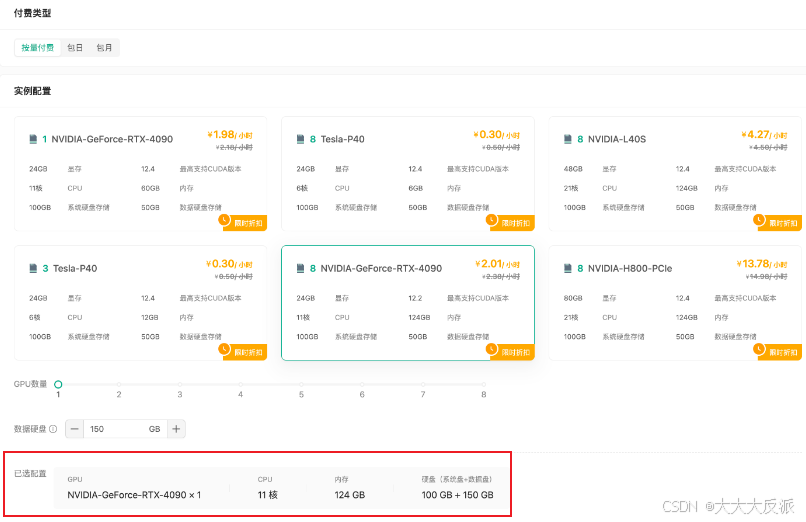The image size is (806, 522).
Task: Switch to 包日 daily billing
Action: coord(75,48)
